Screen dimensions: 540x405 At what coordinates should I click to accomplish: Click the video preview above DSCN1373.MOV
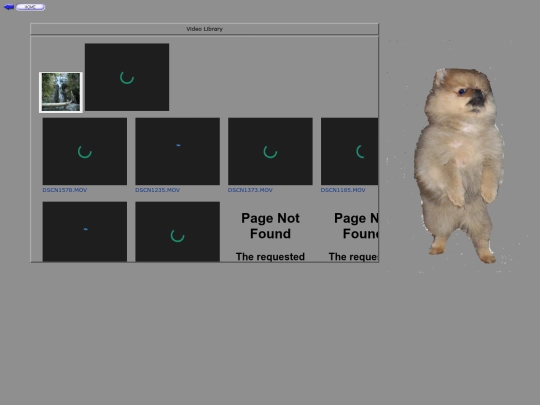(270, 151)
